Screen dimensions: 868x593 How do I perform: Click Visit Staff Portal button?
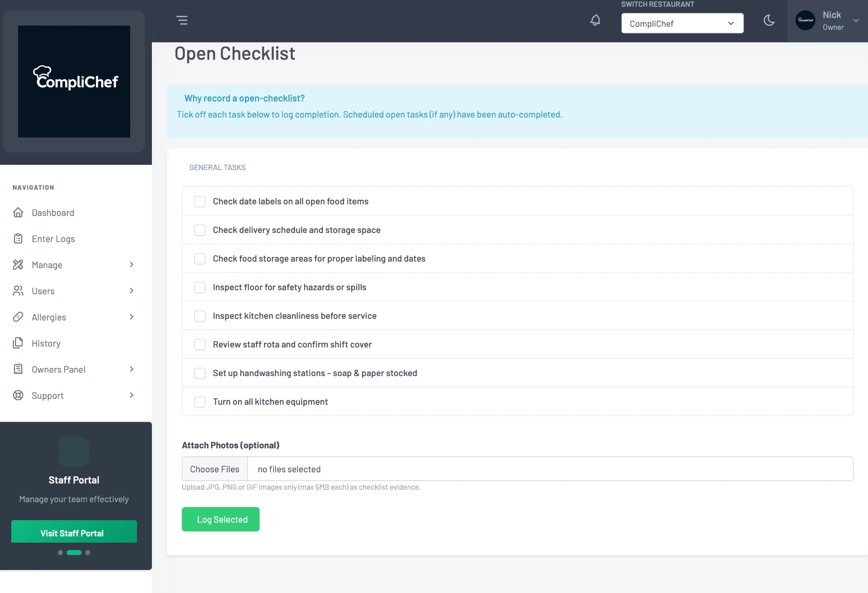tap(74, 532)
